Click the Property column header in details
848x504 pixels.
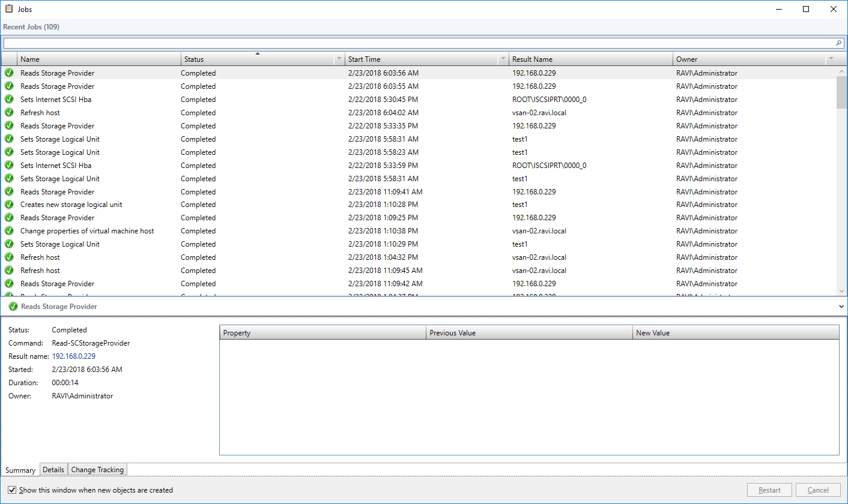[x=323, y=333]
